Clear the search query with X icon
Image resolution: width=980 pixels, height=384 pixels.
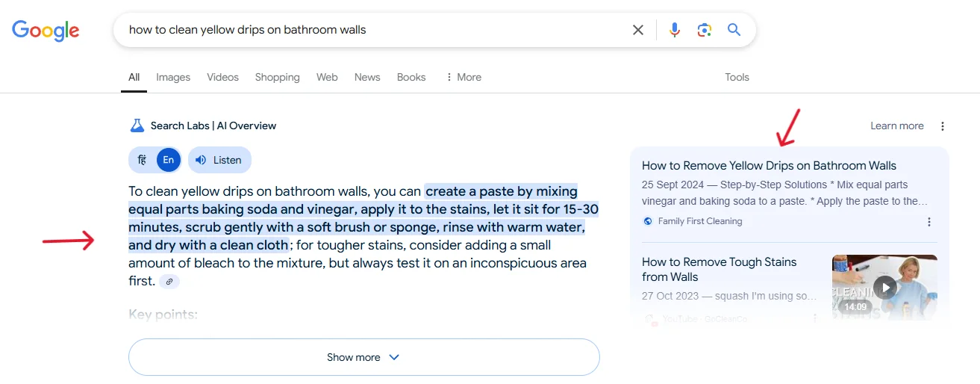[638, 30]
